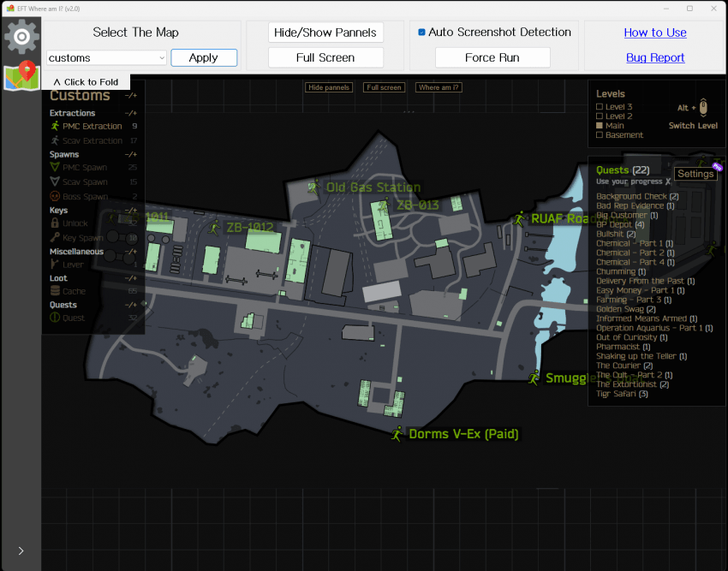This screenshot has width=728, height=571.
Task: Toggle the Cache stack icon
Action: click(x=55, y=290)
